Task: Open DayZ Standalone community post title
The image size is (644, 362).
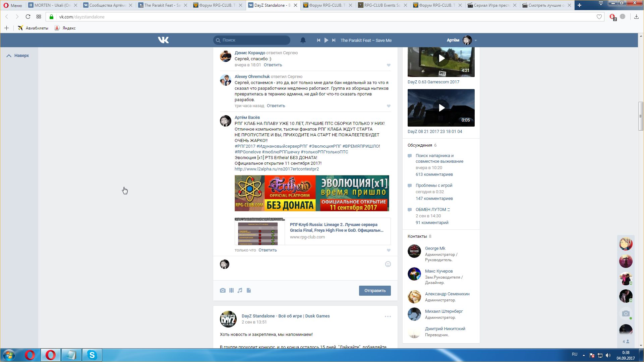Action: pos(286,316)
